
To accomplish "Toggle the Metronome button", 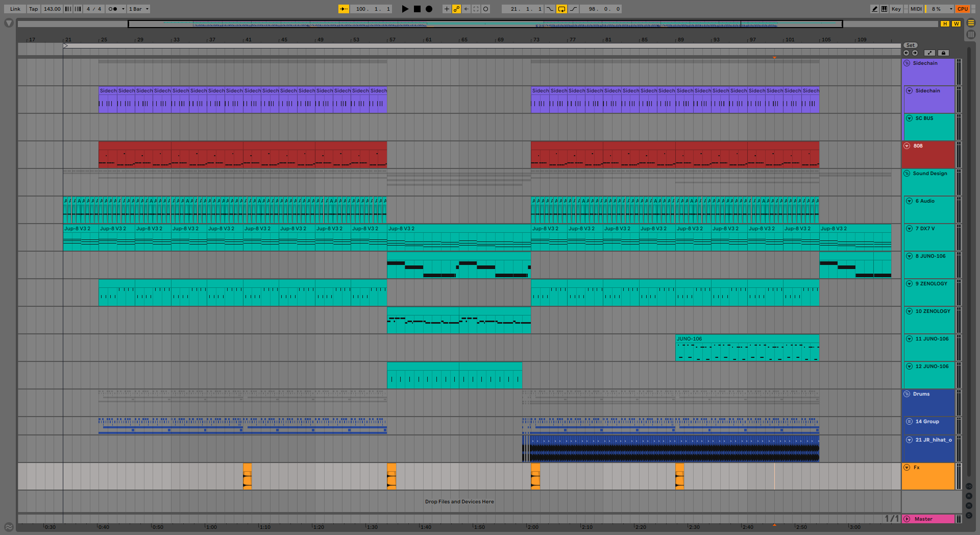I will pos(112,9).
